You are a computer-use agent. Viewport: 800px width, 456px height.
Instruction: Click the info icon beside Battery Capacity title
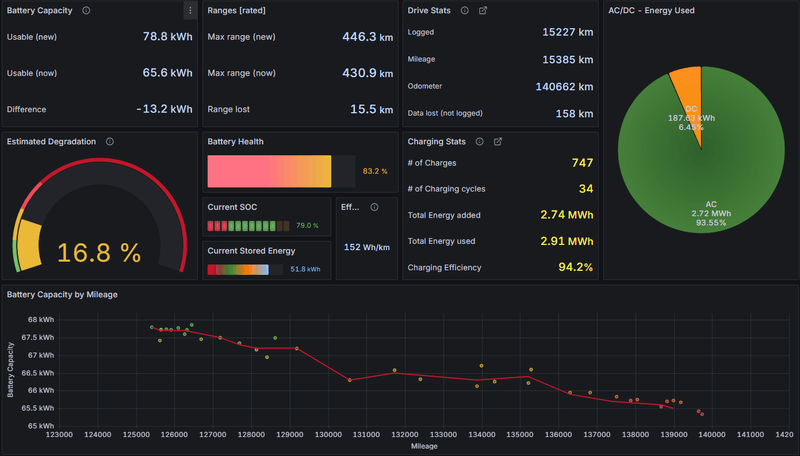[x=86, y=10]
